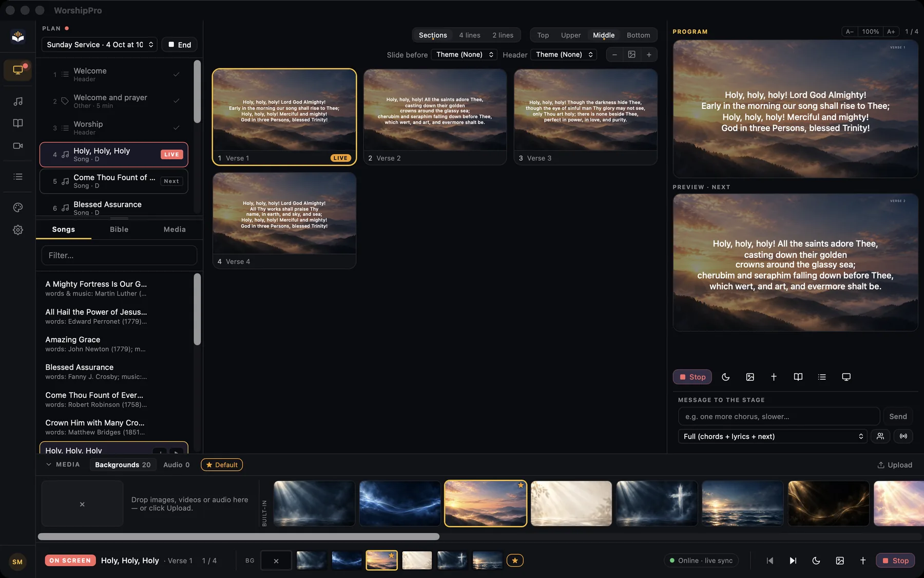Click the horizontal media scrollbar

pyautogui.click(x=239, y=536)
